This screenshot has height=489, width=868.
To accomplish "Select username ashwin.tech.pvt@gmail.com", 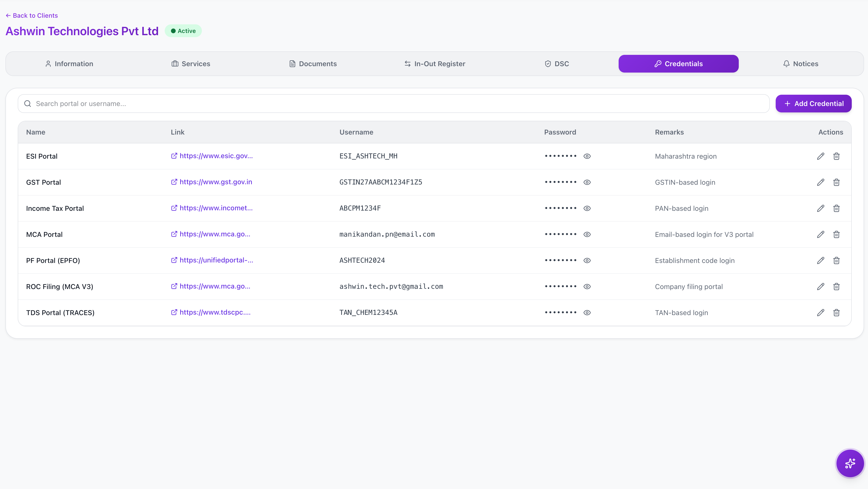I will 391,287.
